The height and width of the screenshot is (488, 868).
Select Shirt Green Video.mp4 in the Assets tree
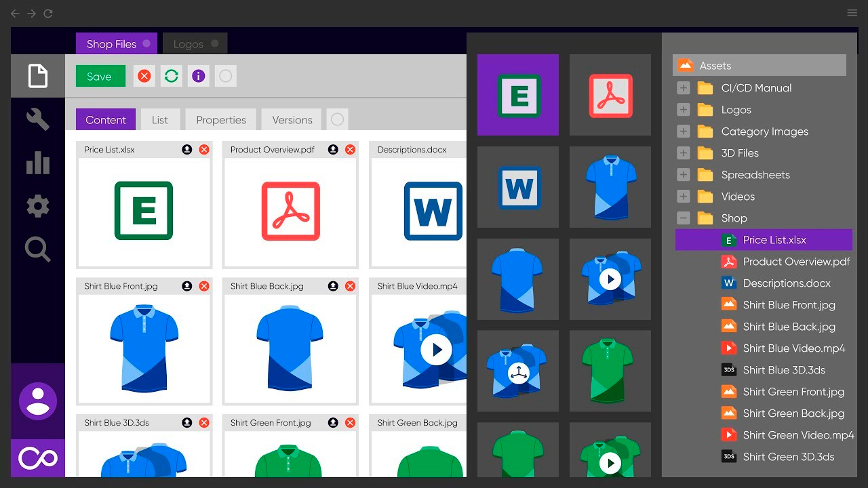(x=788, y=435)
